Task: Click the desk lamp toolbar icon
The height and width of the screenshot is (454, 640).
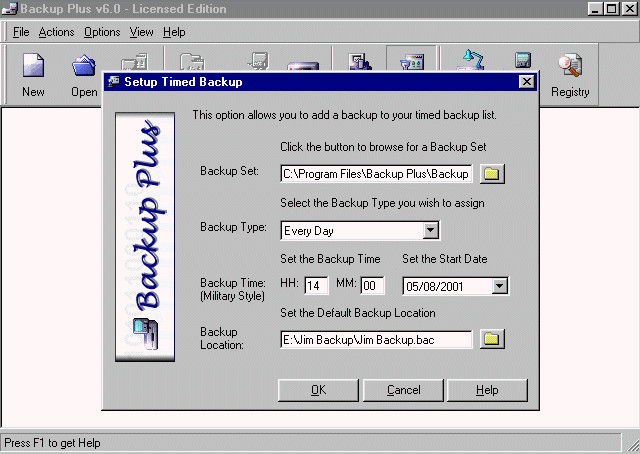Action: click(472, 60)
